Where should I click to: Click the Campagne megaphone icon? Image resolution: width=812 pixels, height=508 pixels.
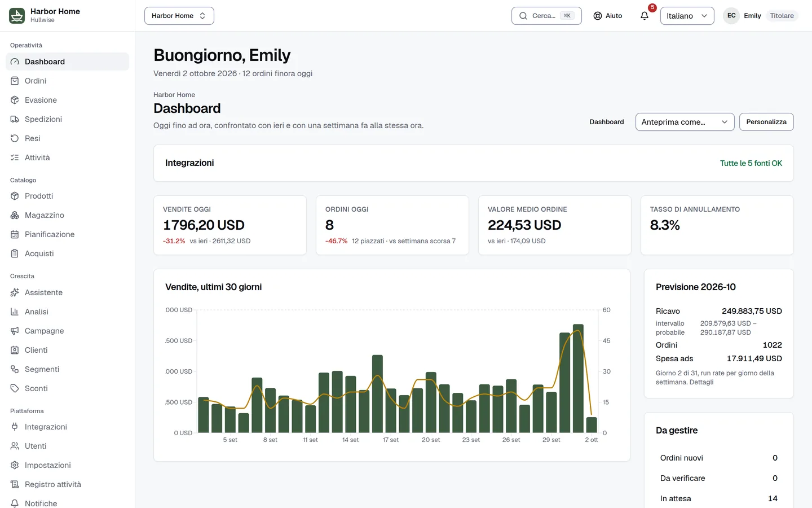coord(15,331)
